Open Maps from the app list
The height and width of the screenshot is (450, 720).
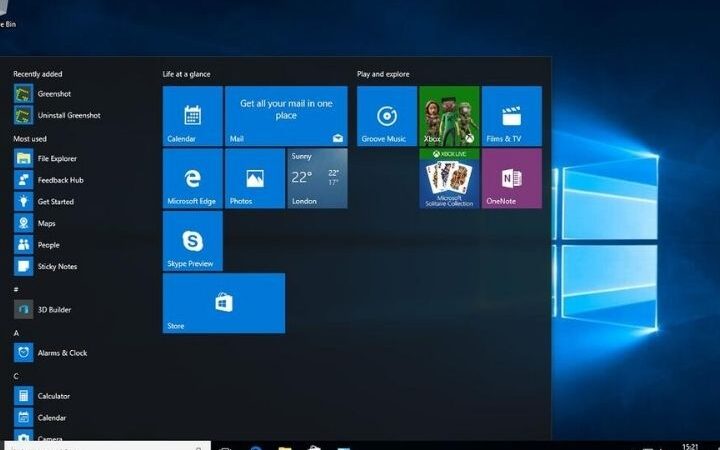click(x=34, y=223)
